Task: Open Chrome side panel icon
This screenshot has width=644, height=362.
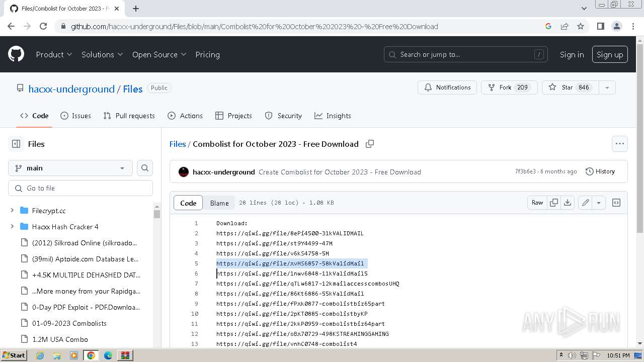Action: [600, 26]
